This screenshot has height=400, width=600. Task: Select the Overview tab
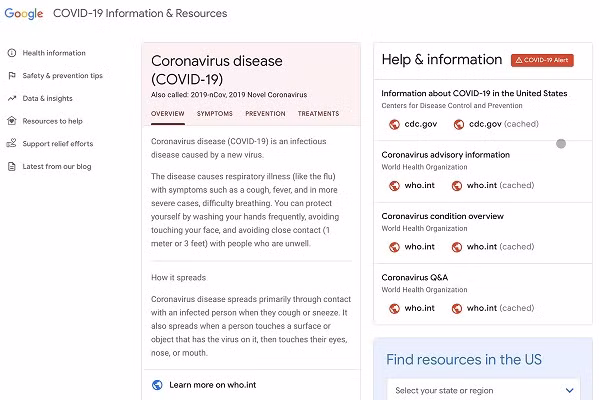coord(167,114)
